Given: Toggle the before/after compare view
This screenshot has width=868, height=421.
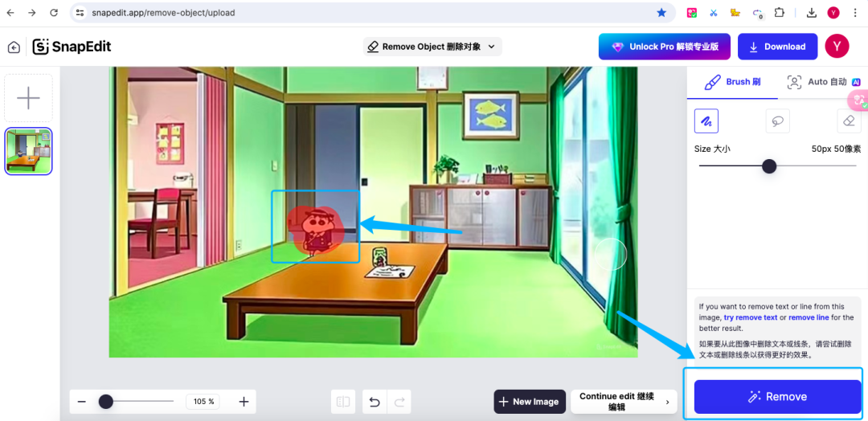Looking at the screenshot, I should tap(343, 402).
